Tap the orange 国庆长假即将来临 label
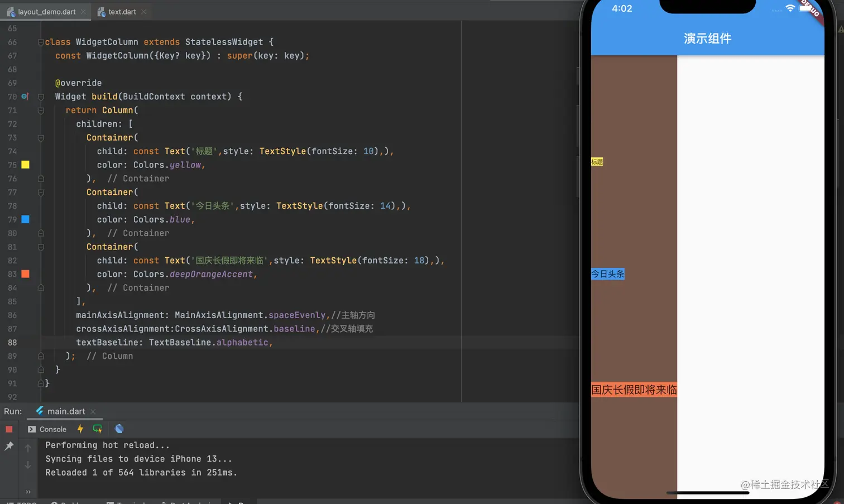The height and width of the screenshot is (504, 844). [634, 390]
